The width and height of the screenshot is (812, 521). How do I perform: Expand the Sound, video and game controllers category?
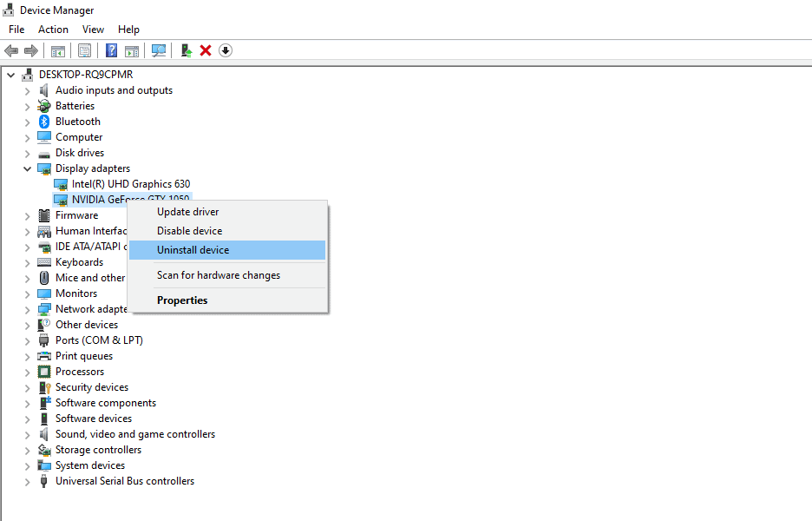[x=28, y=435]
